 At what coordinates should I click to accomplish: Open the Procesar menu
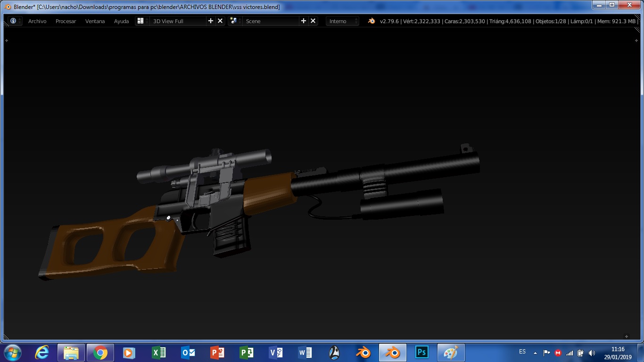[x=66, y=21]
